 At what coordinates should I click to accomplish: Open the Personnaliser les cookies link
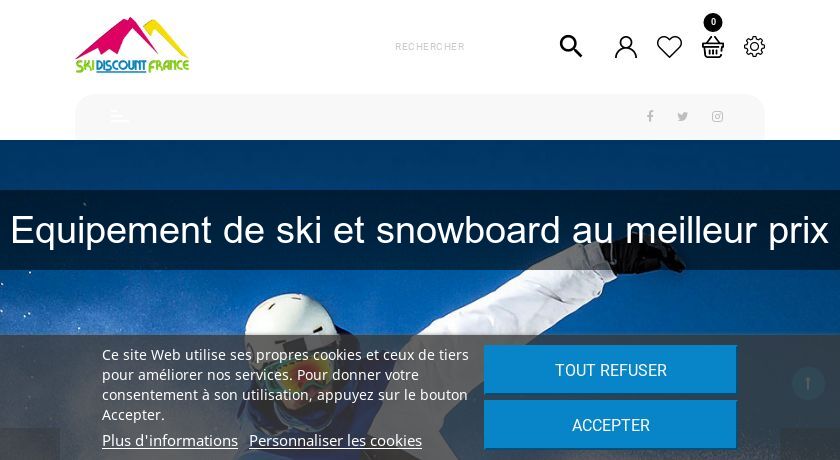click(335, 441)
